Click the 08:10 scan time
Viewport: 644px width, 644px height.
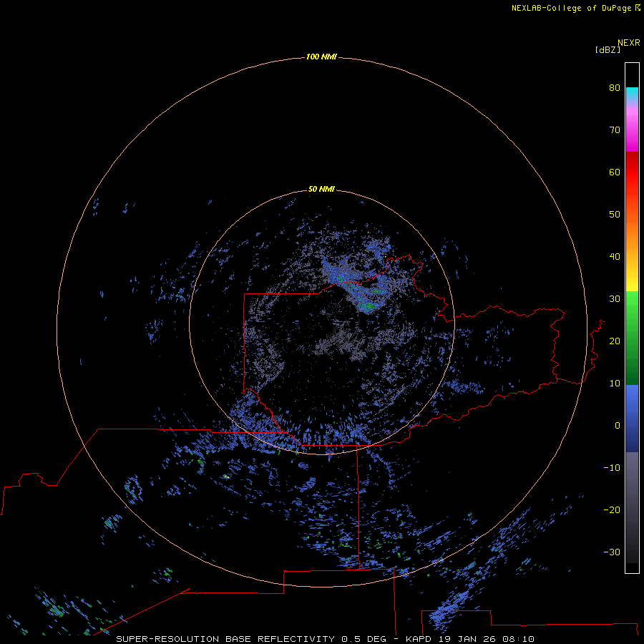(x=518, y=639)
